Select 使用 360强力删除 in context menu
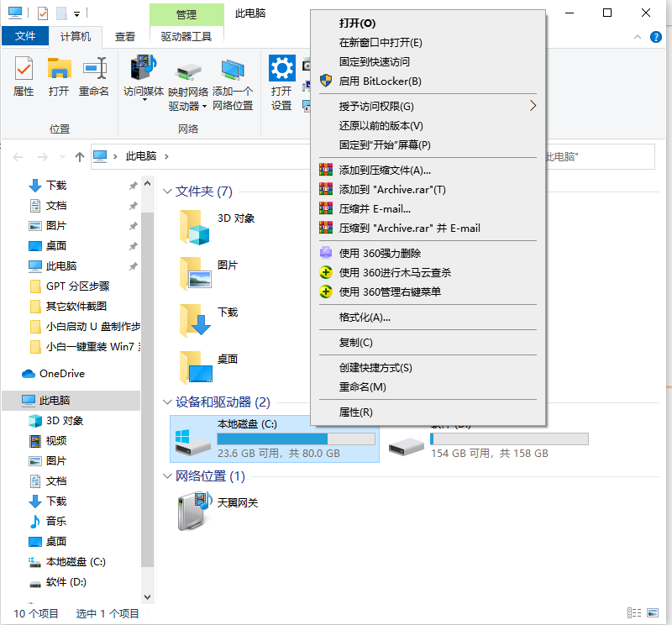Image resolution: width=672 pixels, height=625 pixels. (x=380, y=253)
